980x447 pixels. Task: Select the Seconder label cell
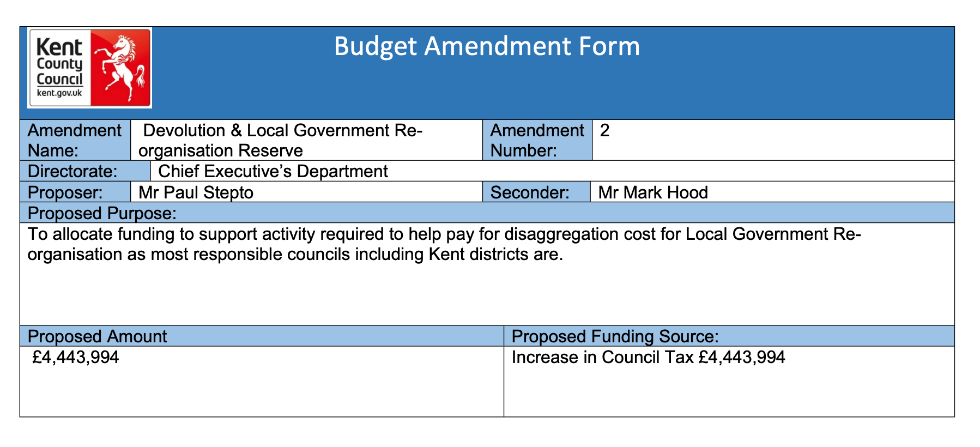point(530,192)
